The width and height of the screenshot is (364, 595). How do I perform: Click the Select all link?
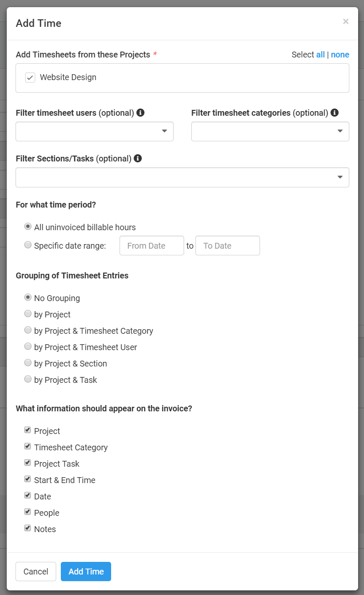tap(320, 55)
